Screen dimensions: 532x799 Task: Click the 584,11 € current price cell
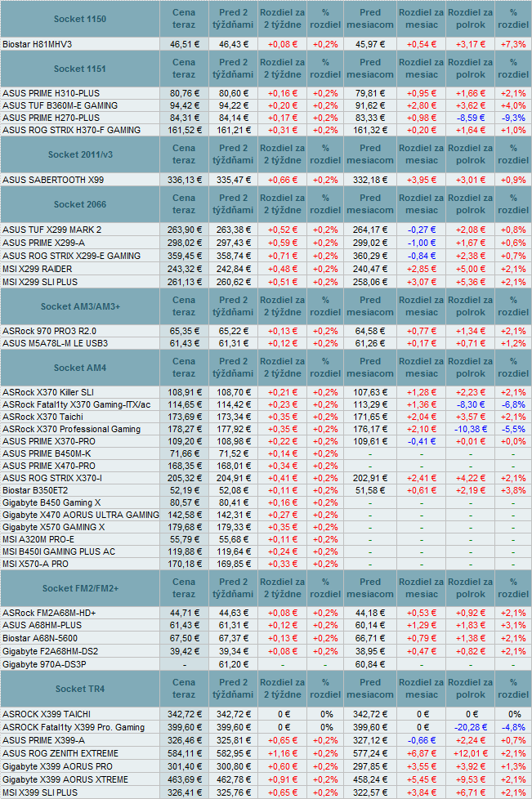(185, 752)
